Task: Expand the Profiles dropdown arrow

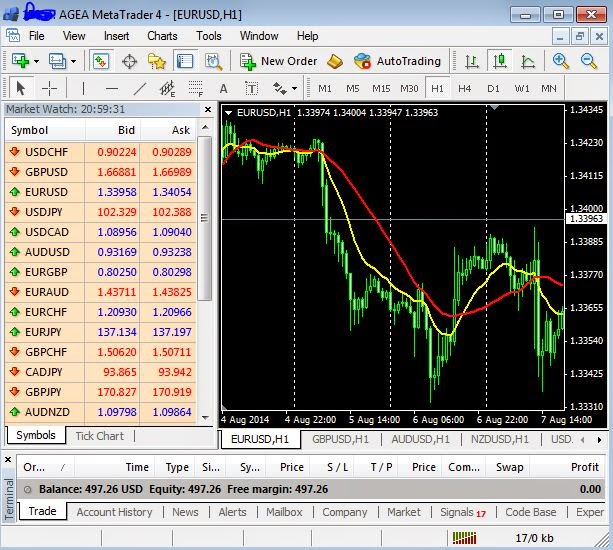Action: 73,61
